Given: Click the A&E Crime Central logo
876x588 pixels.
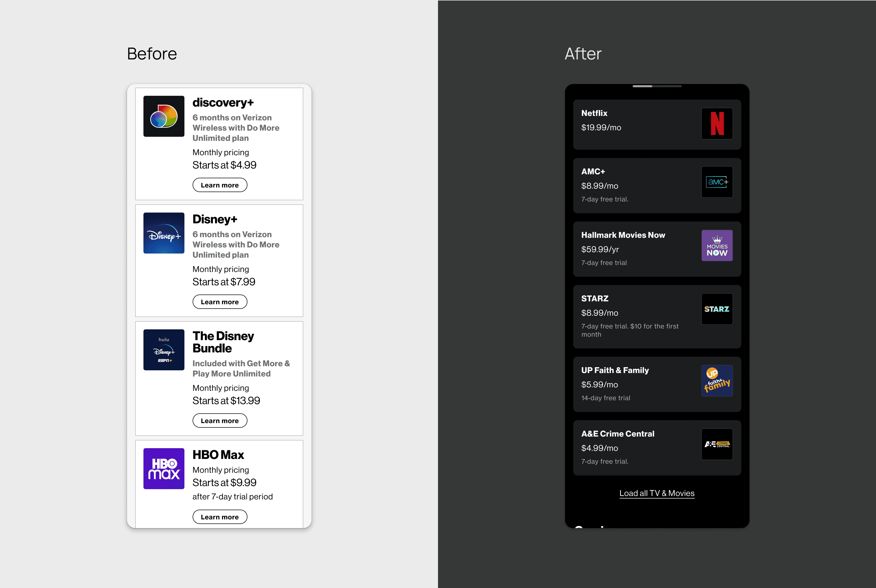Looking at the screenshot, I should coord(717,444).
